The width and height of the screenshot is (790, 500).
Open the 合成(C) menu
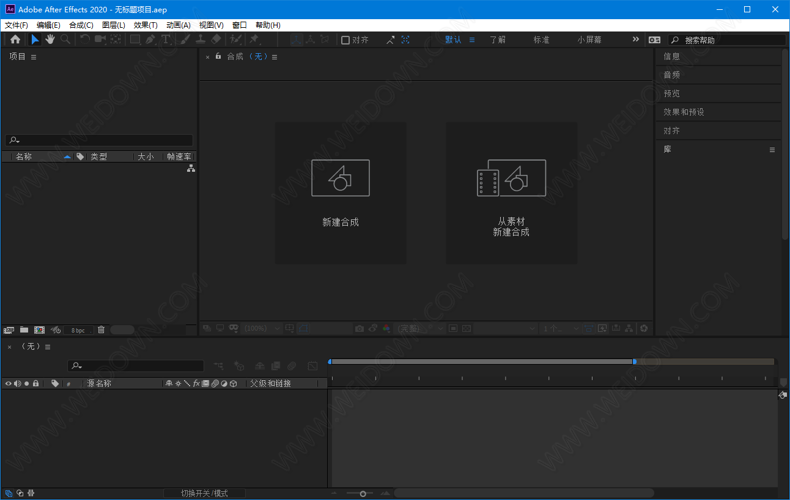81,25
